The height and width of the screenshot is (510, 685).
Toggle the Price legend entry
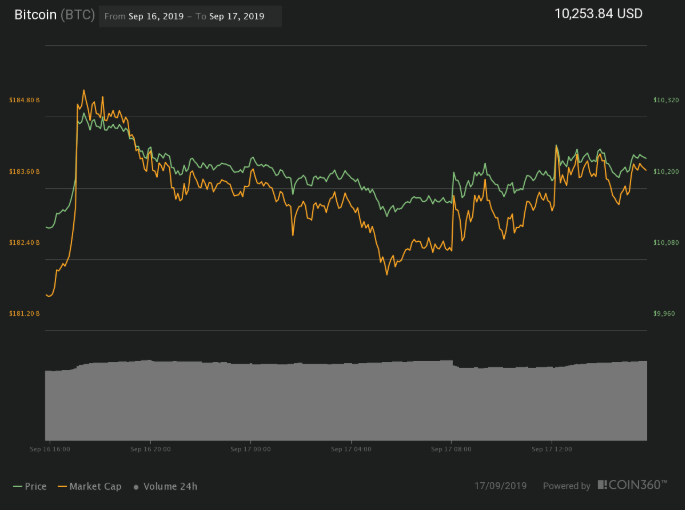coord(30,486)
